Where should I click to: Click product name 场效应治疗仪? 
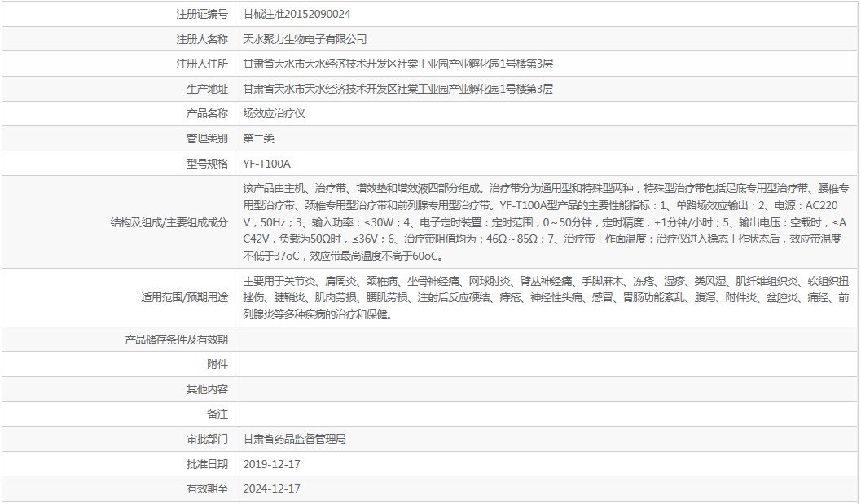pyautogui.click(x=274, y=114)
